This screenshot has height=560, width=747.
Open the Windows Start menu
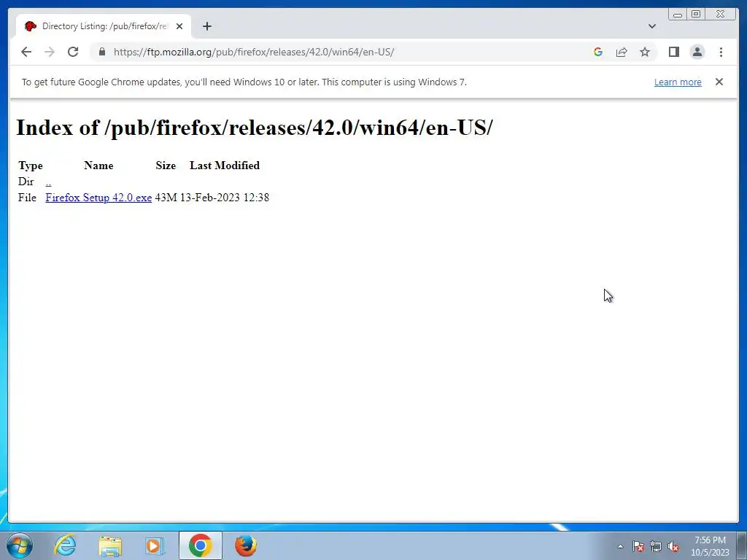20,545
